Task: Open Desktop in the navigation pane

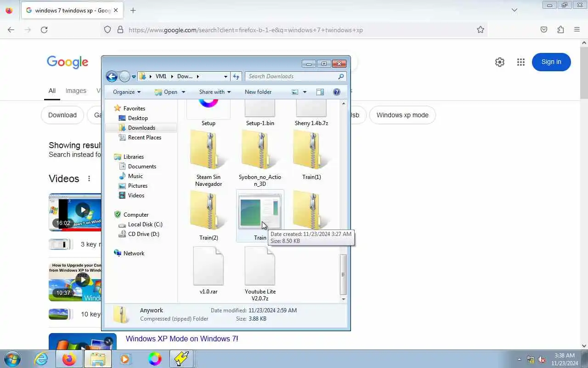Action: pyautogui.click(x=138, y=118)
